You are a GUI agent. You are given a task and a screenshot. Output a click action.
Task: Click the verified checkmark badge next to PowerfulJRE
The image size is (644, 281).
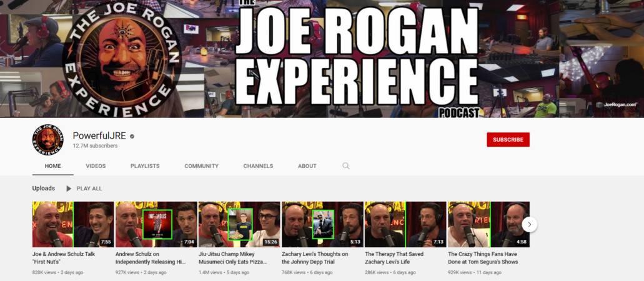(132, 136)
